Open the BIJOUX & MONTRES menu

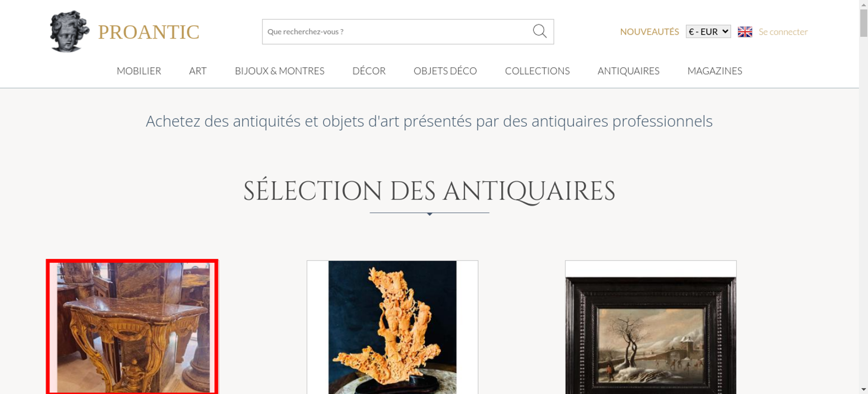coord(279,71)
